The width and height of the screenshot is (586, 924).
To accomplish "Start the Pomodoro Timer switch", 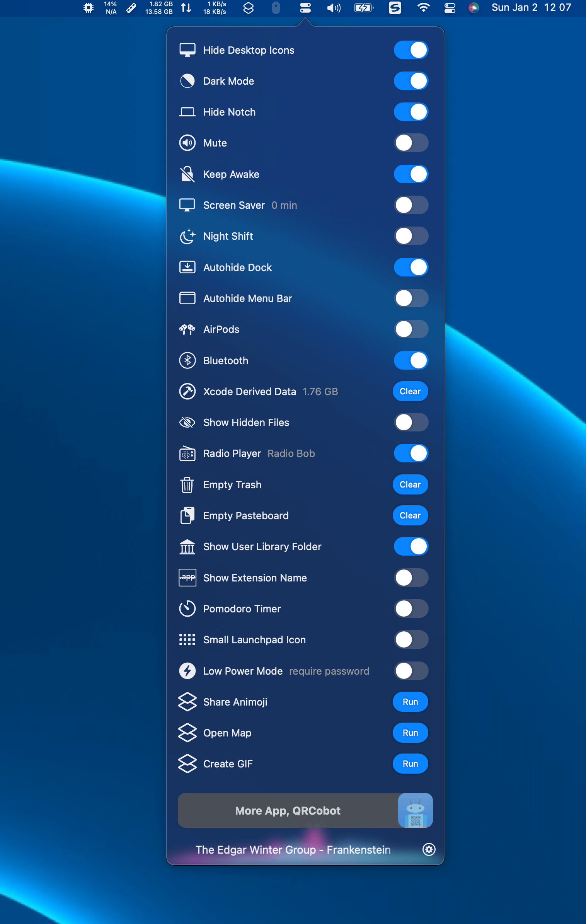I will pyautogui.click(x=411, y=609).
